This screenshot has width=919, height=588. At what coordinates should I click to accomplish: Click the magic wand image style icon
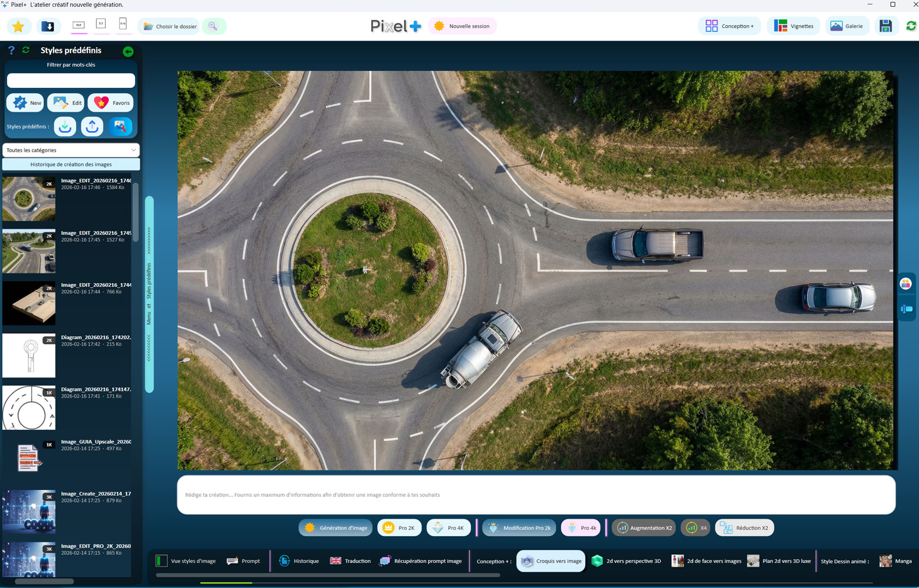coord(120,127)
